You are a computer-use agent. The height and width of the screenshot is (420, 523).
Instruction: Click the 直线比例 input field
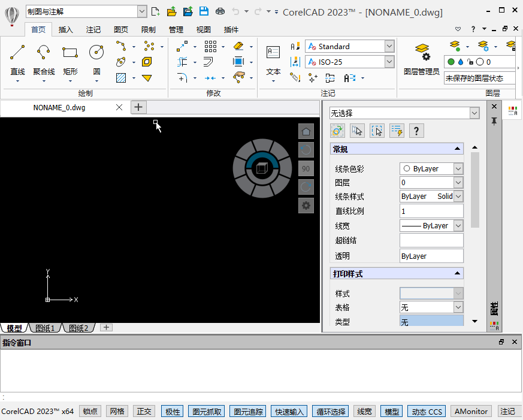[431, 211]
